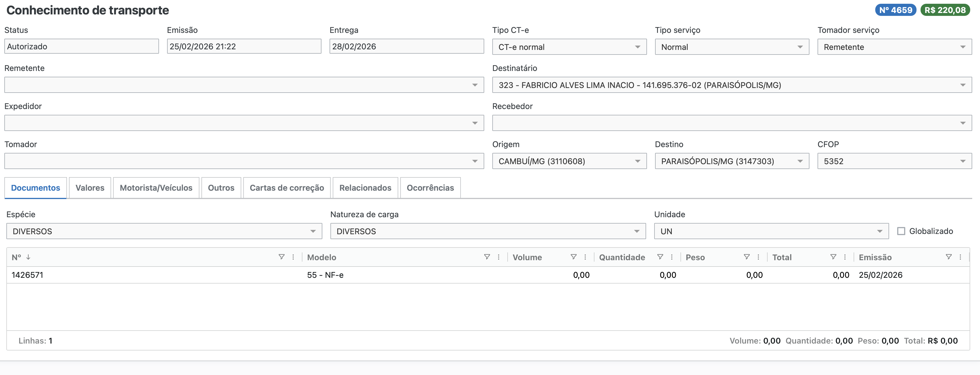Click the Nº 4659 badge
The height and width of the screenshot is (375, 980).
(895, 10)
